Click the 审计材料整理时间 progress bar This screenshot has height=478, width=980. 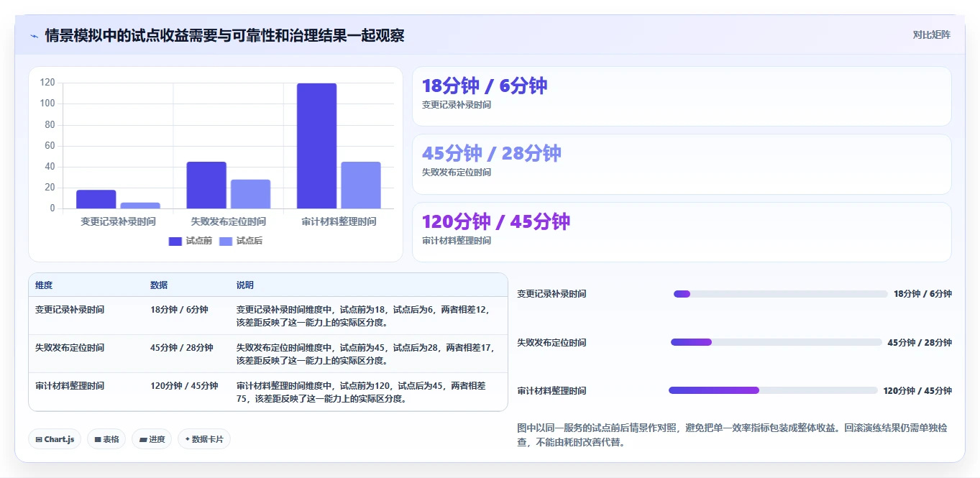click(773, 390)
